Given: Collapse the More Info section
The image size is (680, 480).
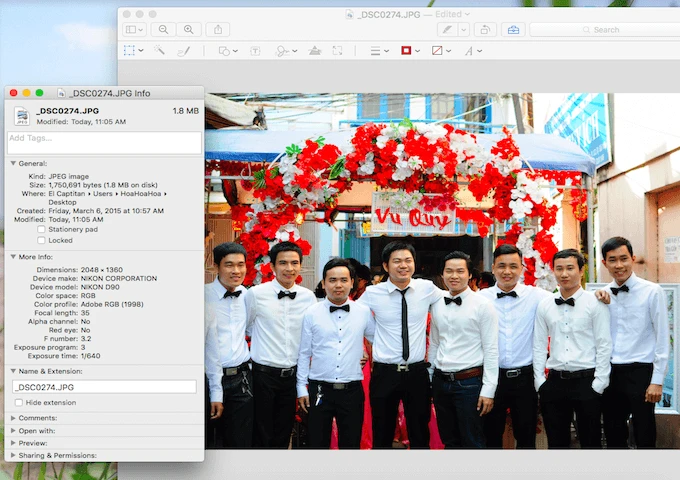Looking at the screenshot, I should (x=13, y=256).
